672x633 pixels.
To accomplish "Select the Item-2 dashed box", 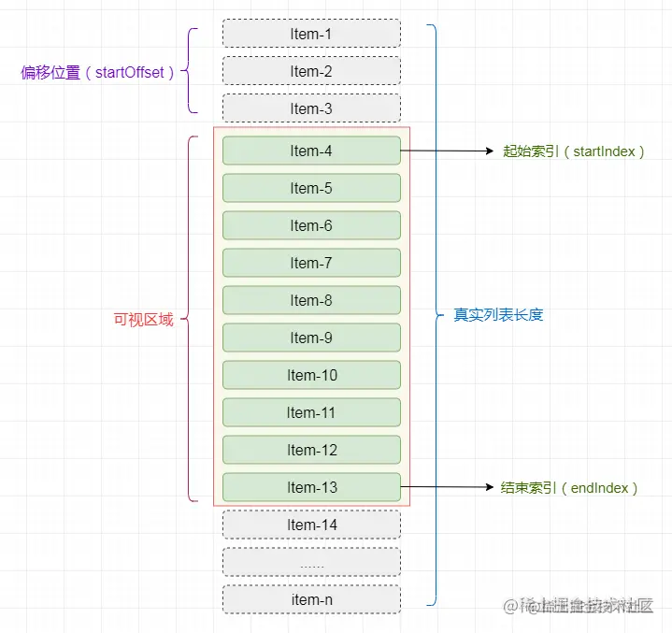I will 311,71.
